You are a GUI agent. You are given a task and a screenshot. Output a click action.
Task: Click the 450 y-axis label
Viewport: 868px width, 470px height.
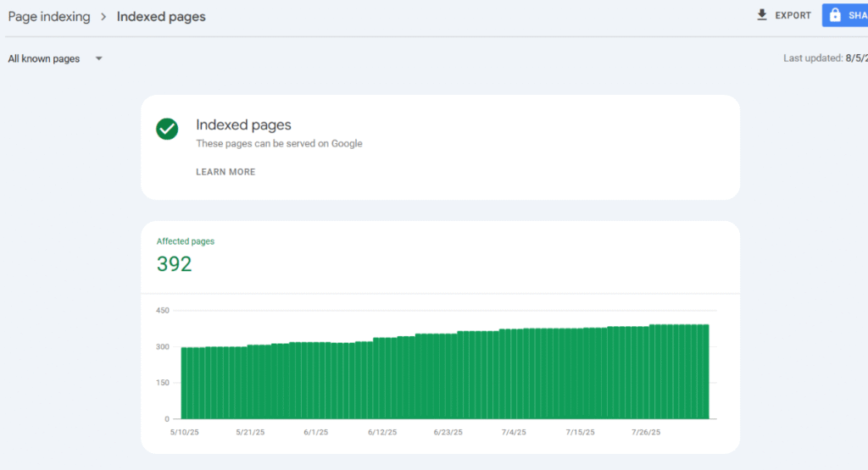click(x=163, y=311)
